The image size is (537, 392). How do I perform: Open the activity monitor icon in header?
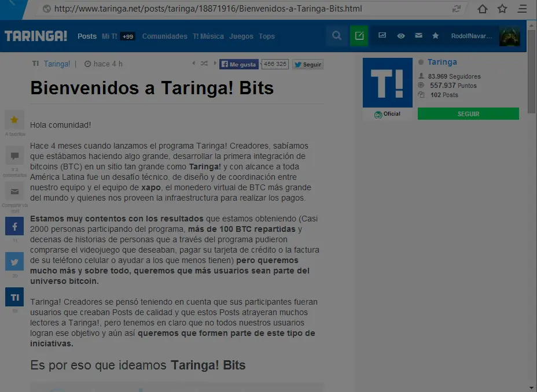(382, 35)
